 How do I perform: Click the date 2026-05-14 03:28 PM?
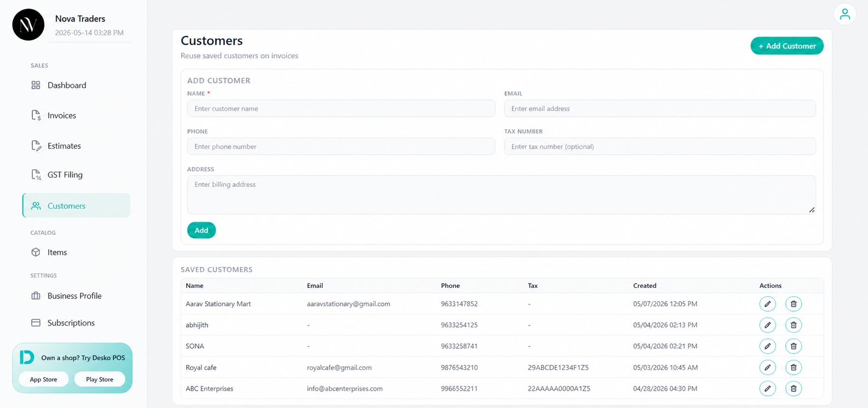point(89,33)
